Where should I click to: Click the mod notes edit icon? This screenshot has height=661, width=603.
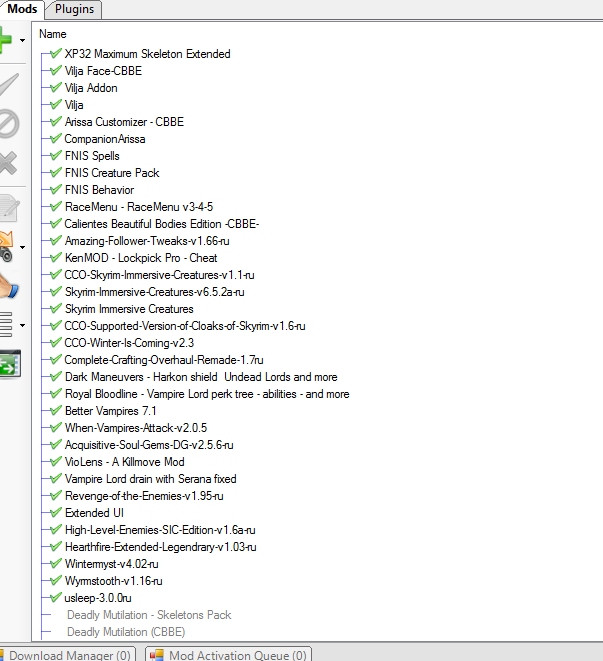point(9,208)
